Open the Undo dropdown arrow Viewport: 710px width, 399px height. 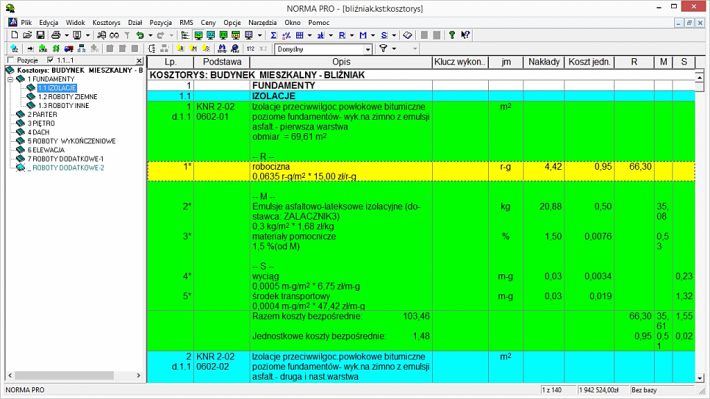point(150,35)
